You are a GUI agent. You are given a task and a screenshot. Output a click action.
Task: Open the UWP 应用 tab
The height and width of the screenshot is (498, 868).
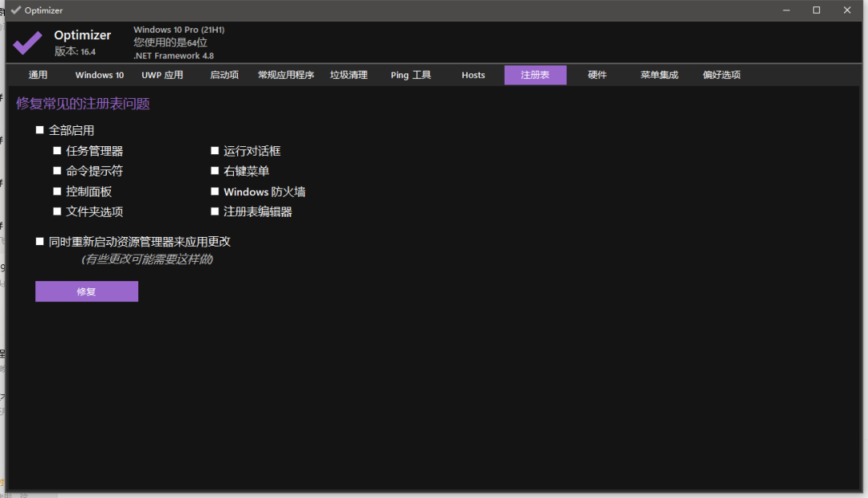(x=162, y=75)
